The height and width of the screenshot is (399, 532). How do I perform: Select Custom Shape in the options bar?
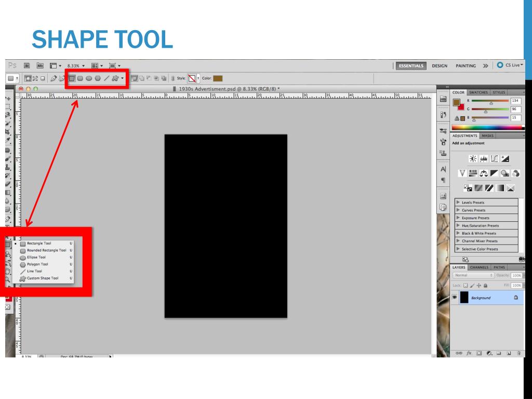point(115,78)
